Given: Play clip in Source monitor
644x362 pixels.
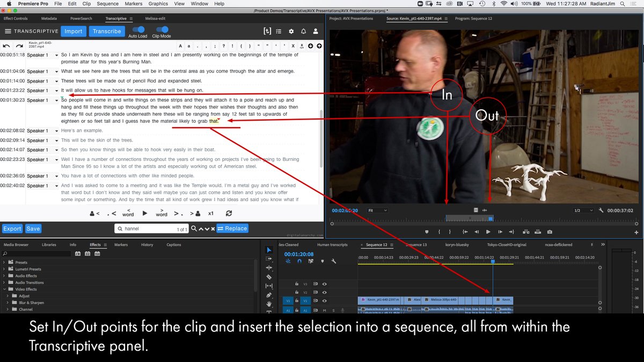Looking at the screenshot, I should click(x=488, y=232).
